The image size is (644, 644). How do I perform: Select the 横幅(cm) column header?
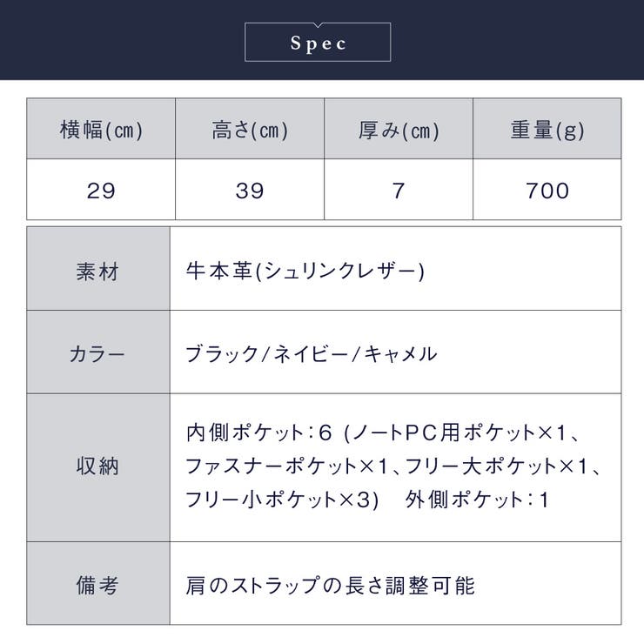(x=101, y=130)
